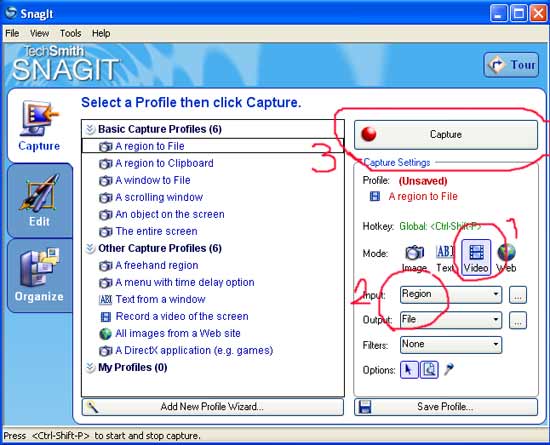Image resolution: width=550 pixels, height=445 pixels.
Task: Open the Help menu
Action: [x=101, y=33]
